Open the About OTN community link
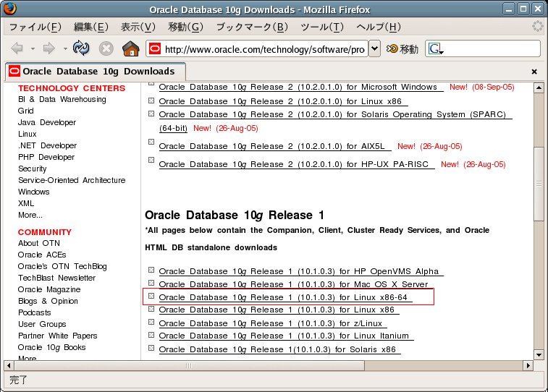The width and height of the screenshot is (548, 392). point(39,243)
